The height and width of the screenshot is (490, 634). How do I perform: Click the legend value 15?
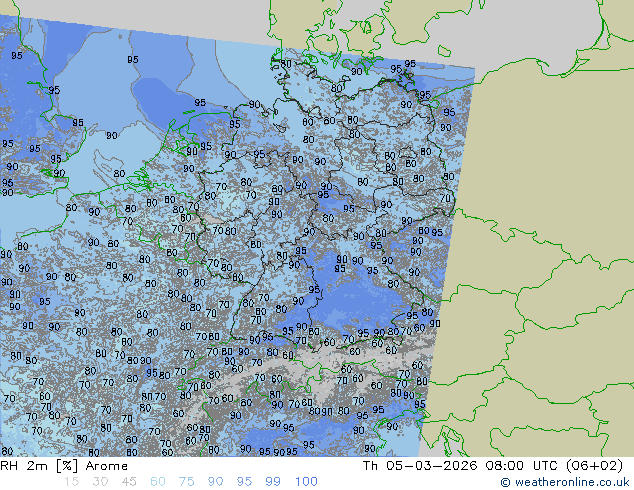pyautogui.click(x=72, y=482)
